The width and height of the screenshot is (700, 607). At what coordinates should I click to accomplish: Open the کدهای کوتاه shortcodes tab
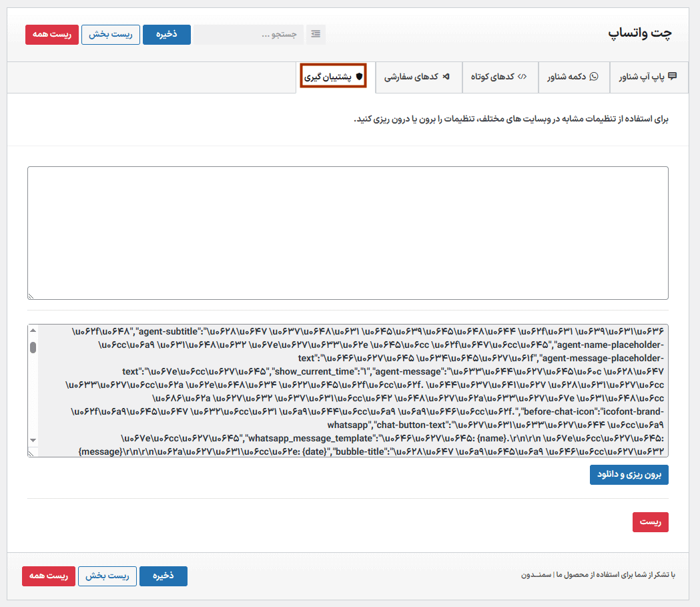click(x=499, y=77)
